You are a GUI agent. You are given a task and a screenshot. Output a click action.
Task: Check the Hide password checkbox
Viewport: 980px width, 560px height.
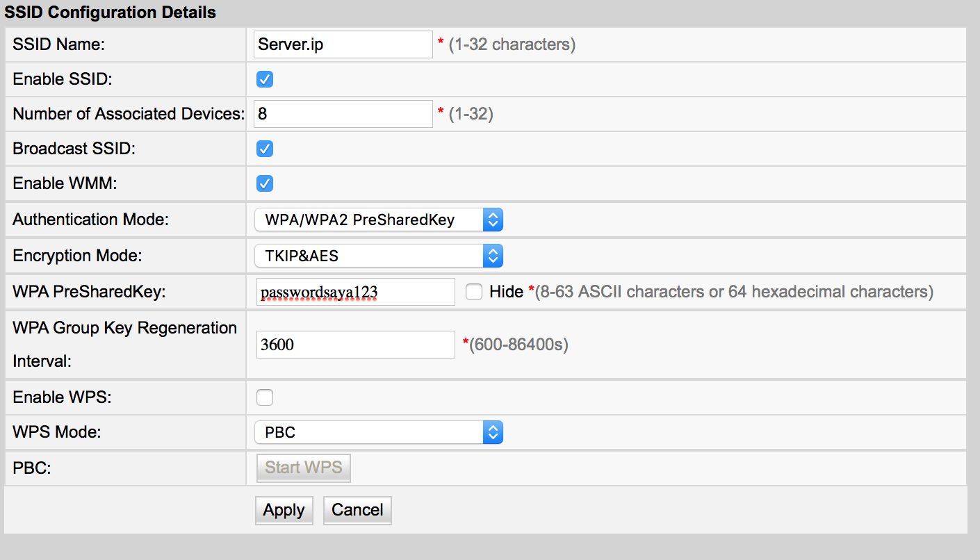click(474, 292)
